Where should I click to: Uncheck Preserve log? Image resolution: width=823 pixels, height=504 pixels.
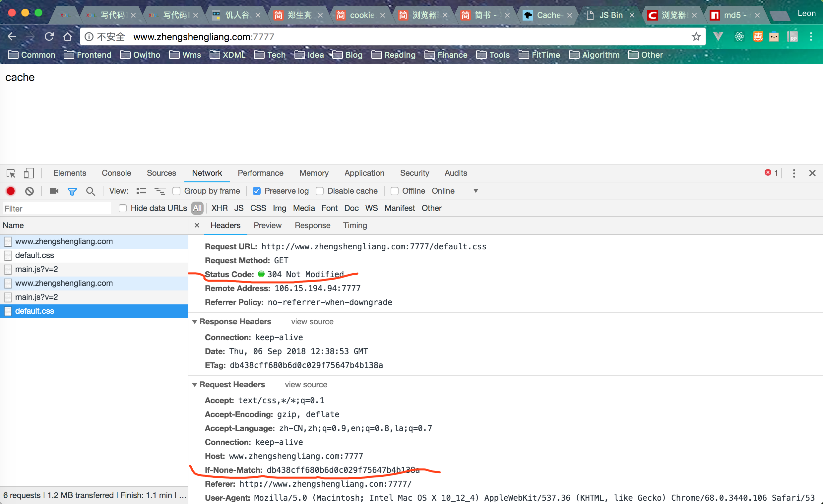(257, 191)
